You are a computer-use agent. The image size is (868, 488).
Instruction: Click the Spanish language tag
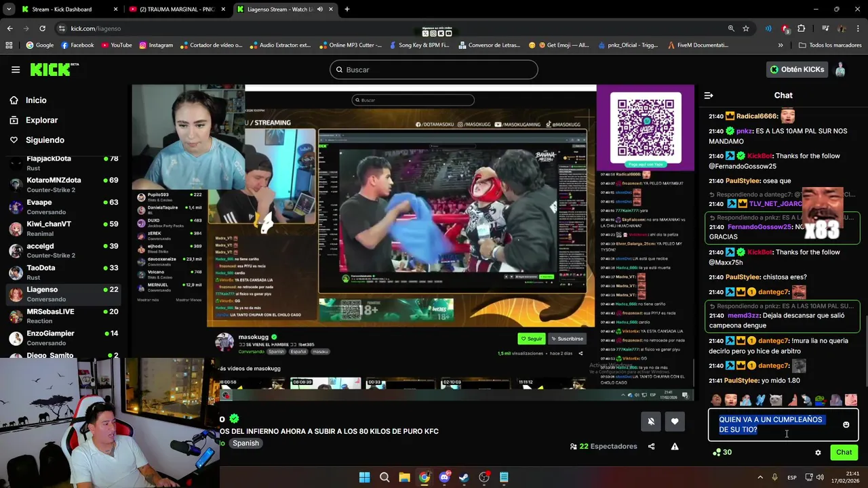(245, 443)
